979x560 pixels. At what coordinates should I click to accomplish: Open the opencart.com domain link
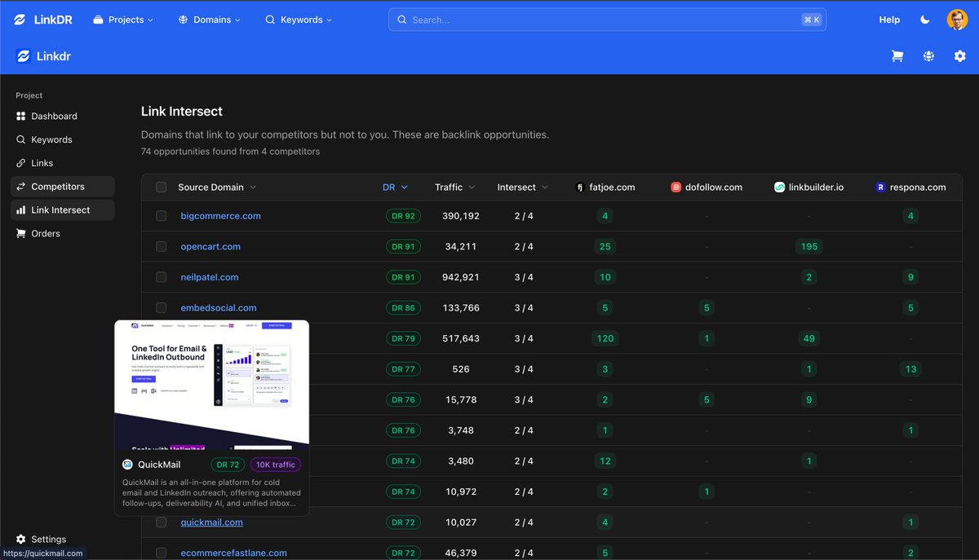pos(210,247)
